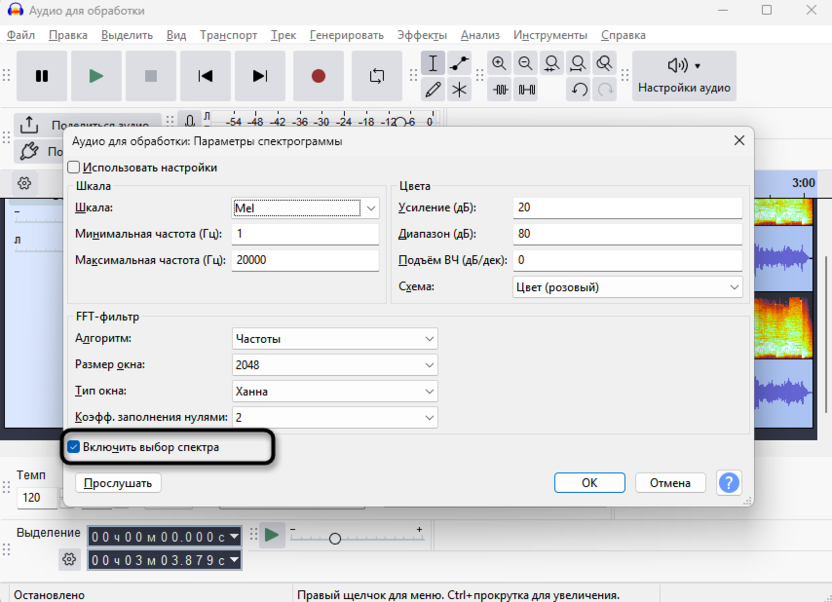
Task: Enable the 'Использовать настройки' checkbox
Action: [x=75, y=168]
